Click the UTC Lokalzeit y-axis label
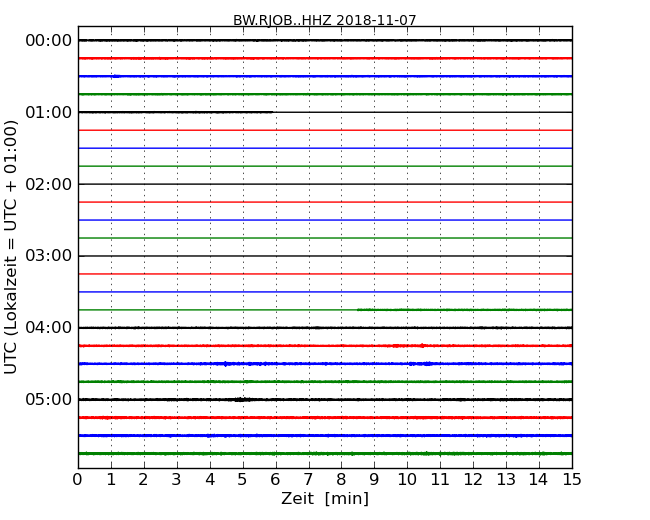This screenshot has width=650, height=520. (11, 247)
